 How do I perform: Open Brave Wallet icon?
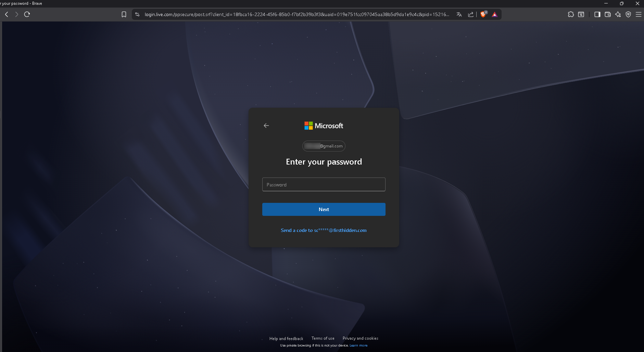(x=608, y=14)
